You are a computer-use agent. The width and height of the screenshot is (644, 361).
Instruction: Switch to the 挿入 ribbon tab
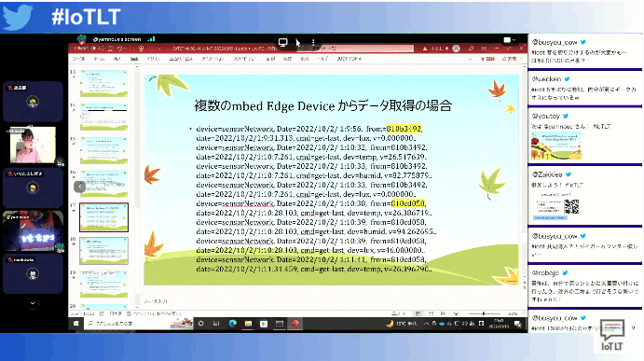(x=117, y=59)
